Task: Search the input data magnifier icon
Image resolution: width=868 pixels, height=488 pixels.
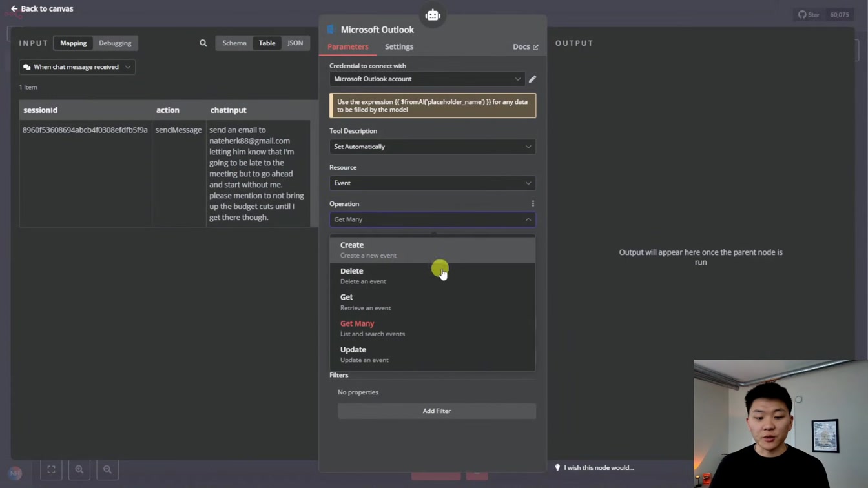Action: point(203,43)
